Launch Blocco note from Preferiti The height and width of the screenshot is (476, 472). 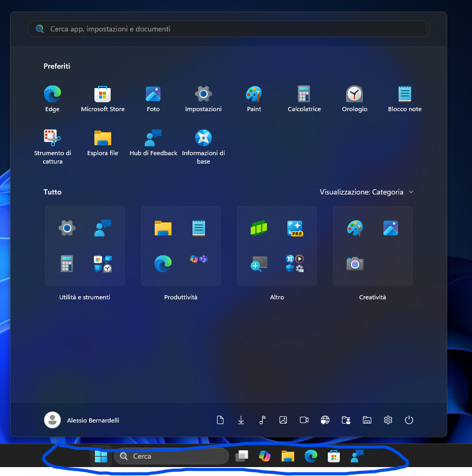pos(404,99)
